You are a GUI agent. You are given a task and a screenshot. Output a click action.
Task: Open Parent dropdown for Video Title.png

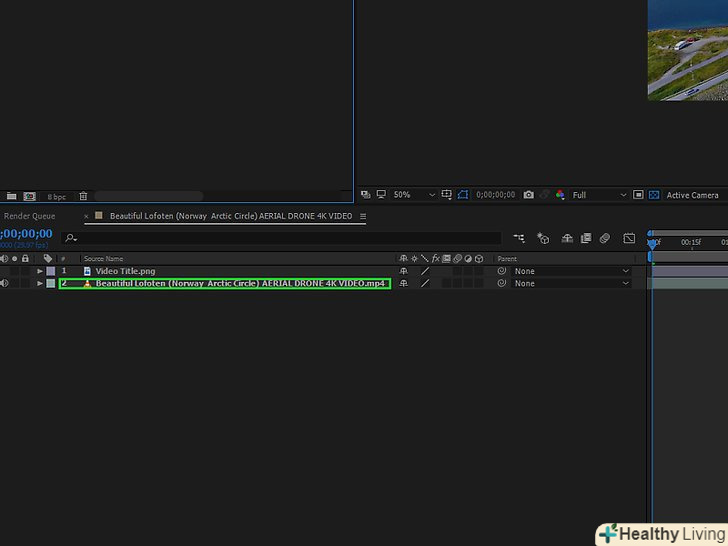(x=571, y=271)
